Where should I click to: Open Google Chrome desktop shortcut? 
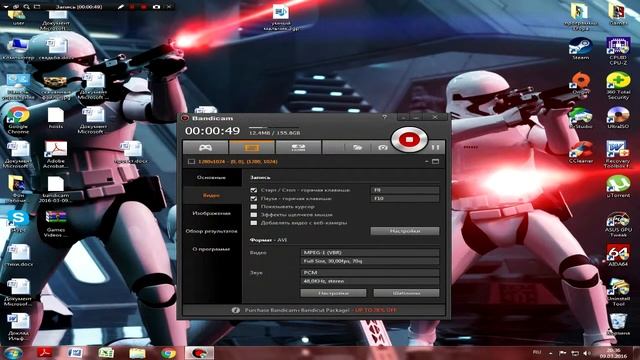point(18,120)
